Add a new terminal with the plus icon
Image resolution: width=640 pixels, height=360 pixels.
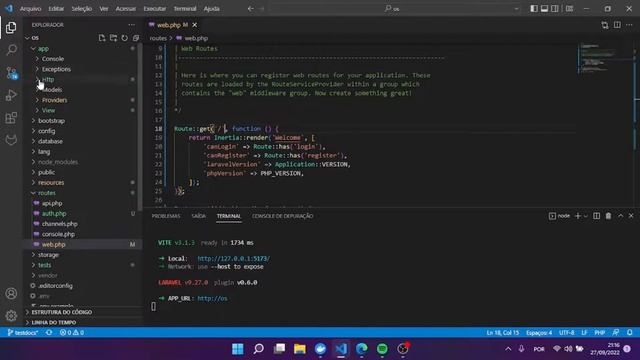578,216
